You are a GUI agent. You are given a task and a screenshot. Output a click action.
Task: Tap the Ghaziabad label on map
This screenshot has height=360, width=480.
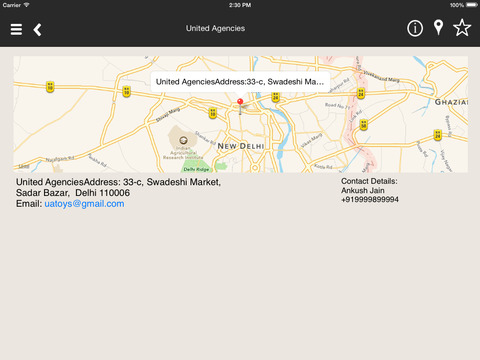click(451, 102)
